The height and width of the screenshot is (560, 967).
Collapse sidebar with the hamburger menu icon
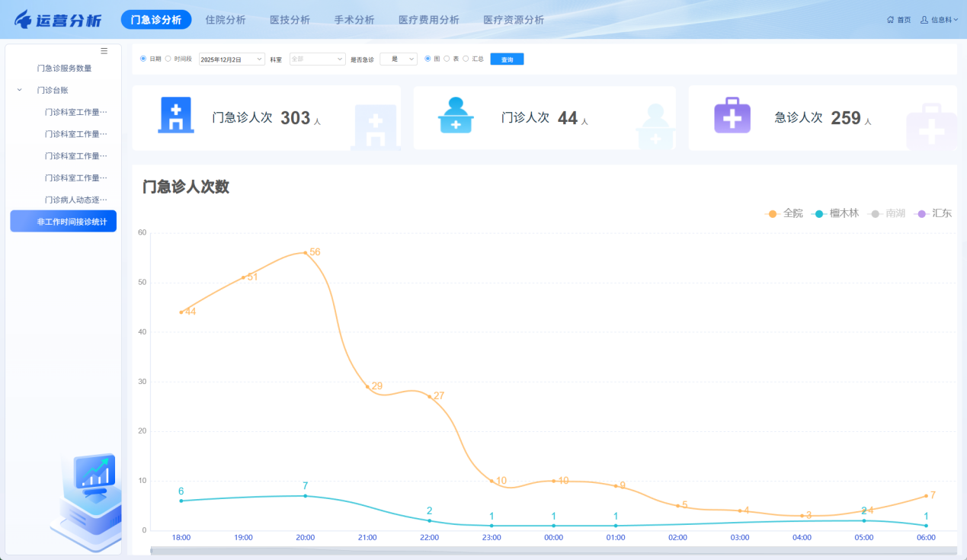pos(104,51)
